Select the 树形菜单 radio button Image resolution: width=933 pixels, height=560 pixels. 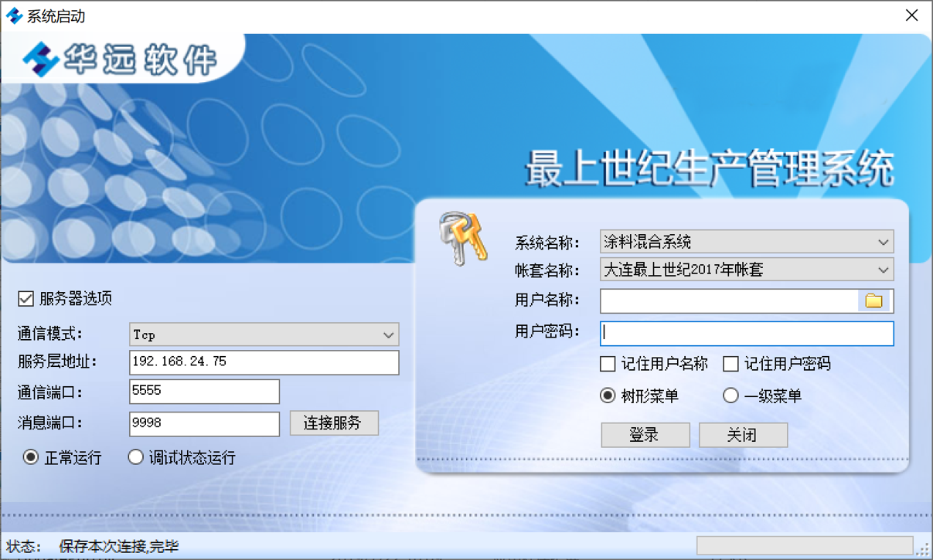point(608,395)
